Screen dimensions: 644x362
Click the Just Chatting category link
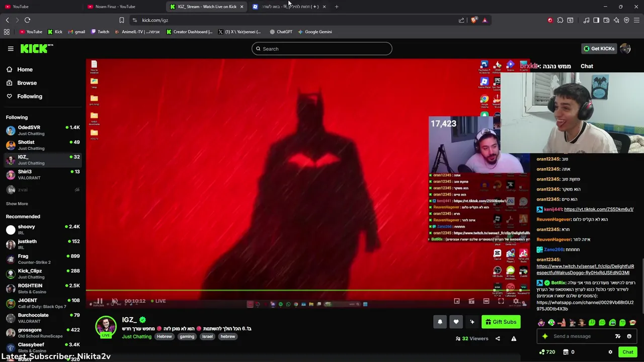click(136, 336)
